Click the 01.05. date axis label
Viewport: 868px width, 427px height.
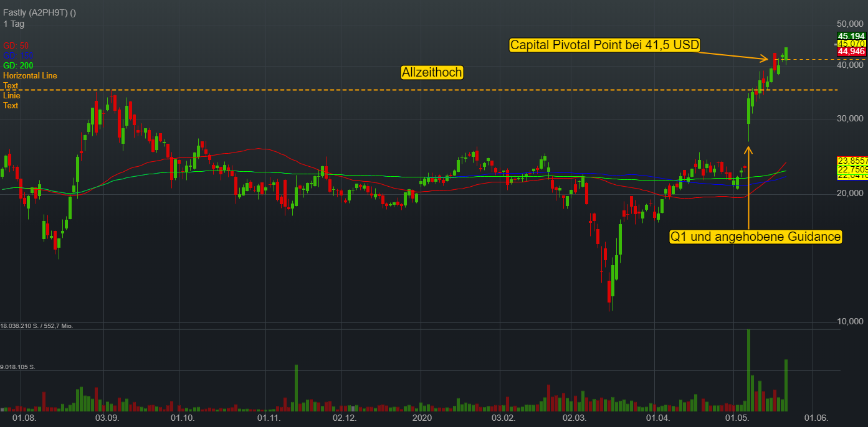click(x=738, y=418)
